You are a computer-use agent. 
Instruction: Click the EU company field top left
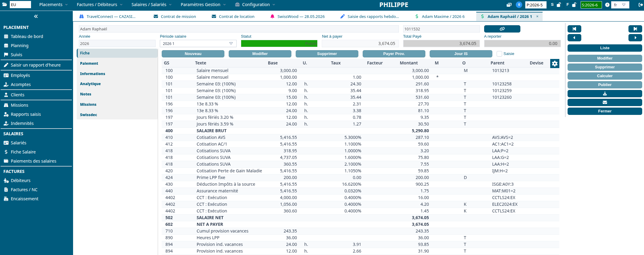[x=20, y=5]
